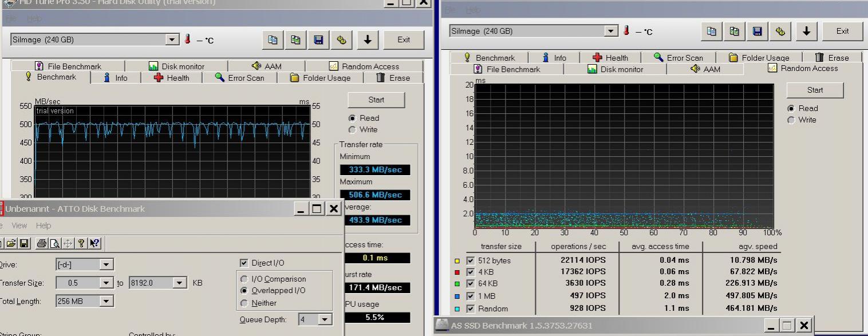Switch to Health tab in Benchmark window
The width and height of the screenshot is (868, 336).
[171, 78]
